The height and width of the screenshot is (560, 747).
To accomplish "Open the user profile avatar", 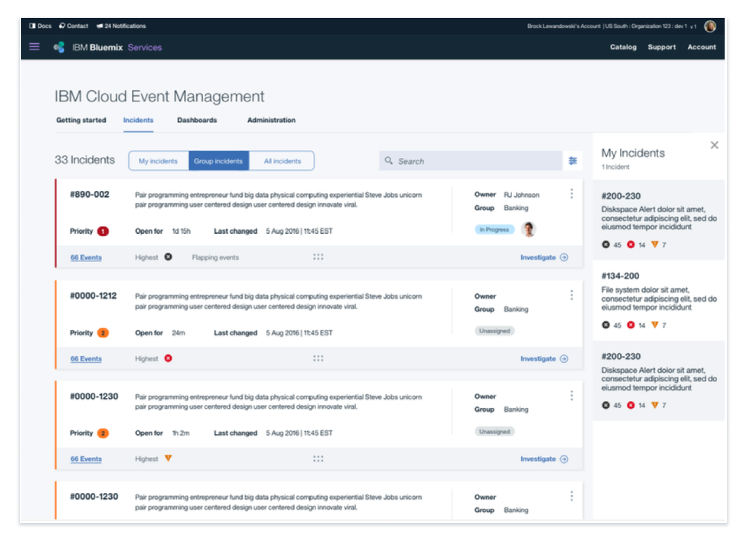I will pyautogui.click(x=709, y=26).
